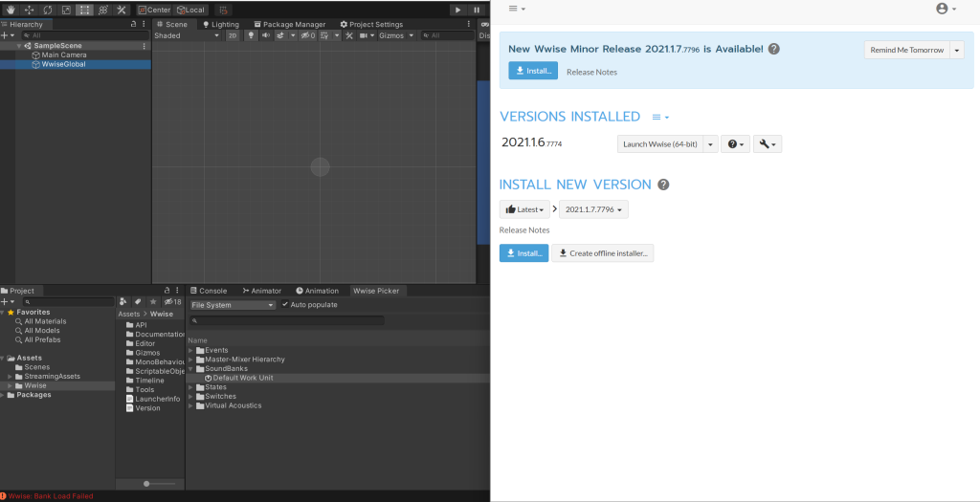Click the favorite star icon in Project toolbar
This screenshot has width=980, height=502.
pyautogui.click(x=153, y=301)
